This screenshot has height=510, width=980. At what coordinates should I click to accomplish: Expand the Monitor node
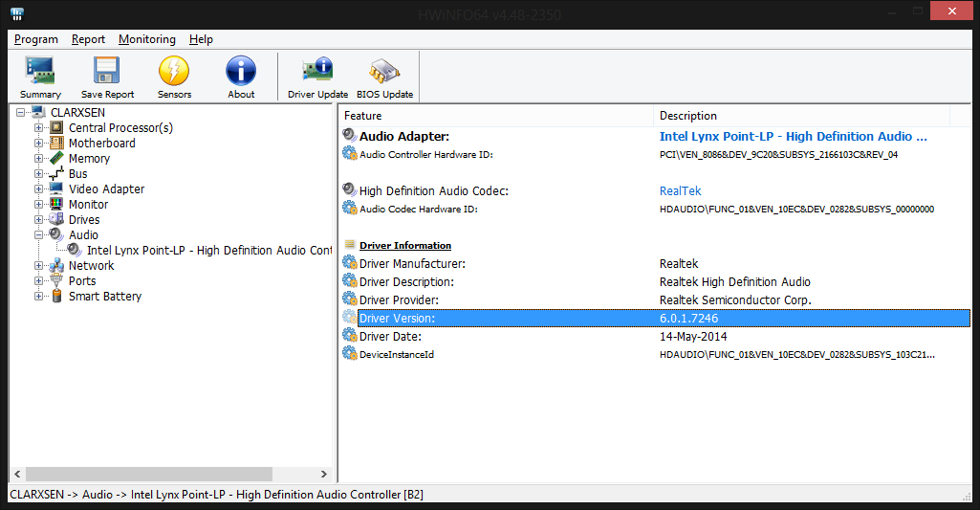point(39,205)
